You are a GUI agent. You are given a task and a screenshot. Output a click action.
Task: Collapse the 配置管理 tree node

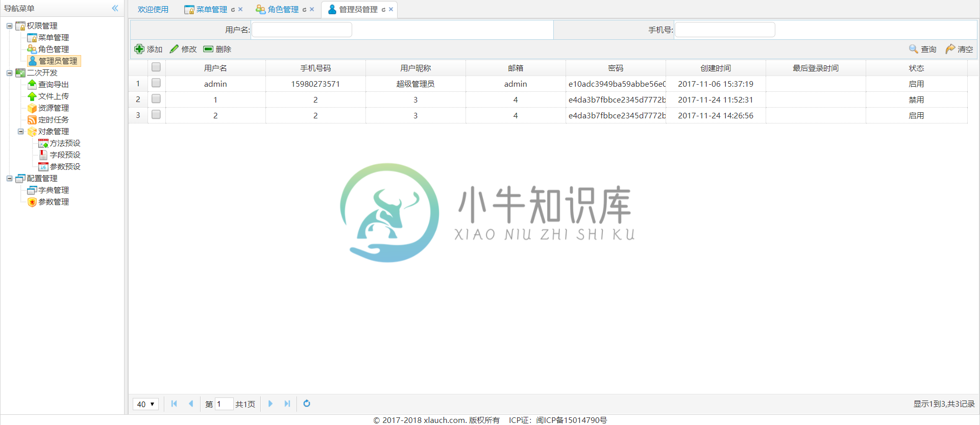point(9,179)
